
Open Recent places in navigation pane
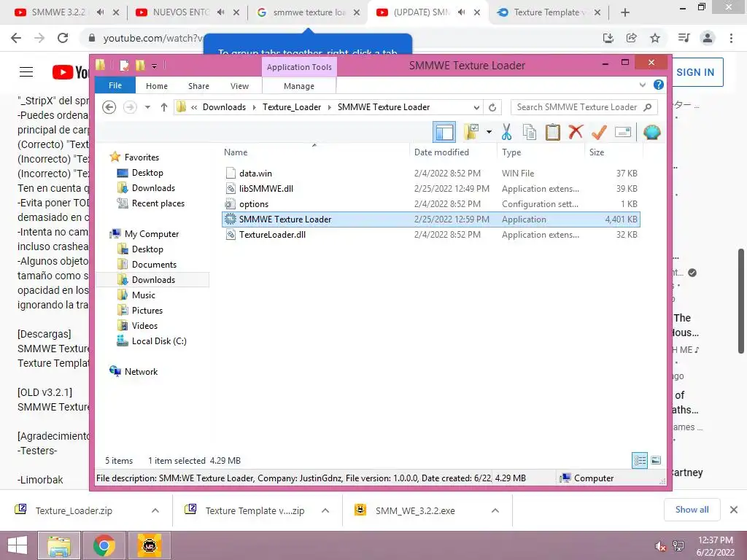click(x=158, y=203)
